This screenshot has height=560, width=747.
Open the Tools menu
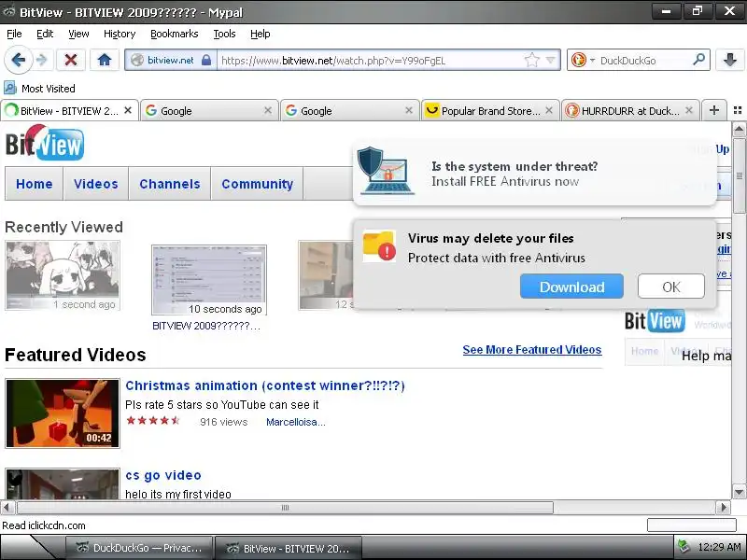pyautogui.click(x=224, y=34)
